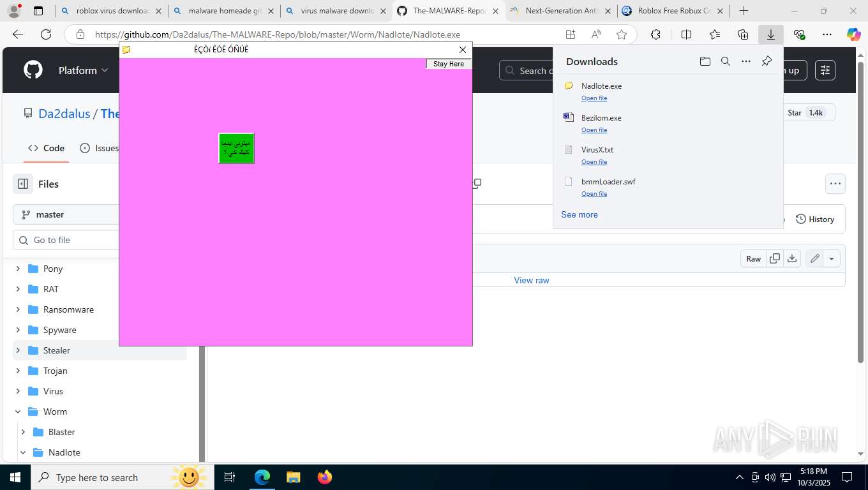
Task: Open the browser profile avatar
Action: [x=13, y=11]
